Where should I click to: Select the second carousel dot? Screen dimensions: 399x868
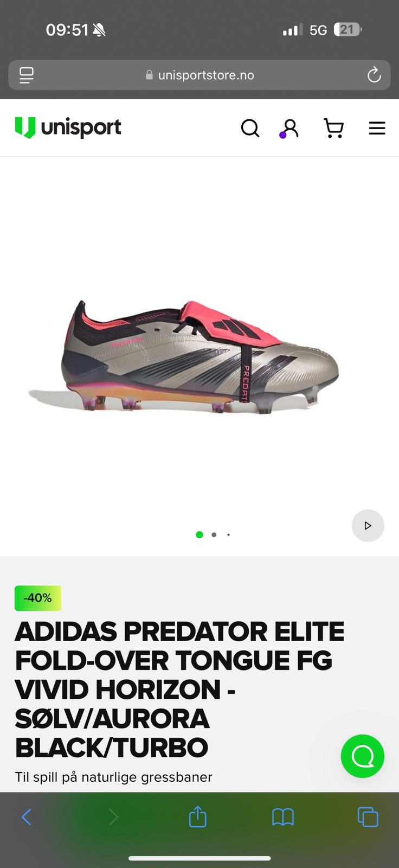[214, 535]
